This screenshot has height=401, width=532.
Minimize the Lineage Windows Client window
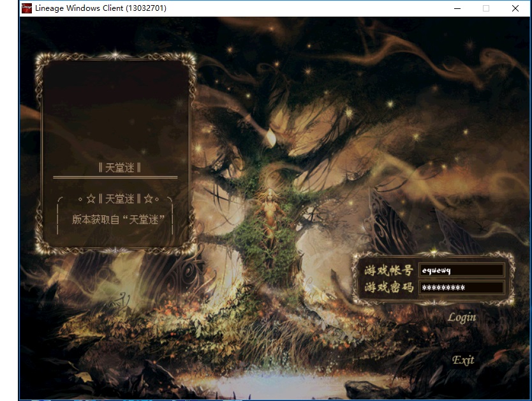(x=457, y=8)
